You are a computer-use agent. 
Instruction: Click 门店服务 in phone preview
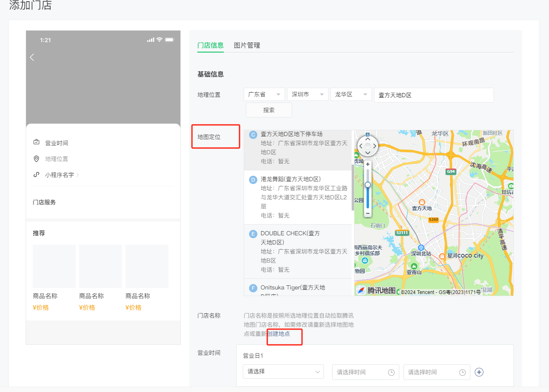coord(44,202)
